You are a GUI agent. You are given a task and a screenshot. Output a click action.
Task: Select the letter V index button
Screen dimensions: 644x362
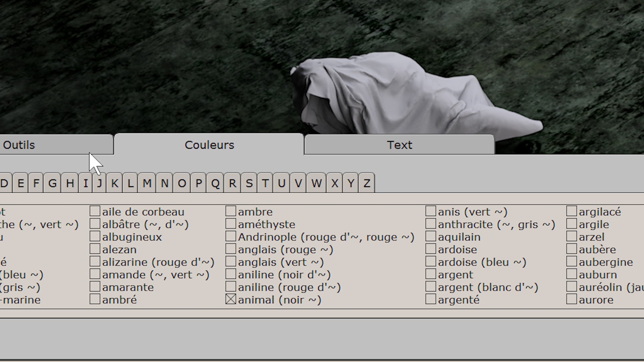[298, 183]
